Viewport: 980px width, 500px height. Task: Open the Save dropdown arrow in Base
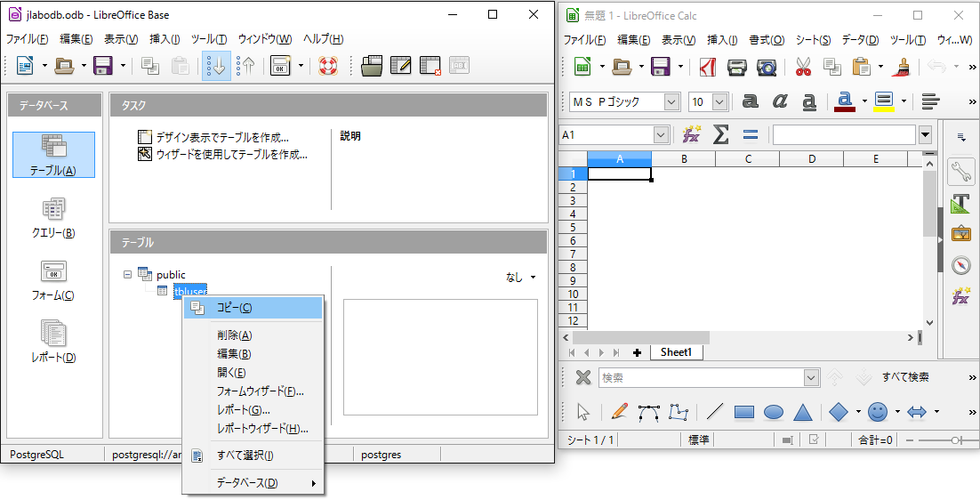click(123, 66)
